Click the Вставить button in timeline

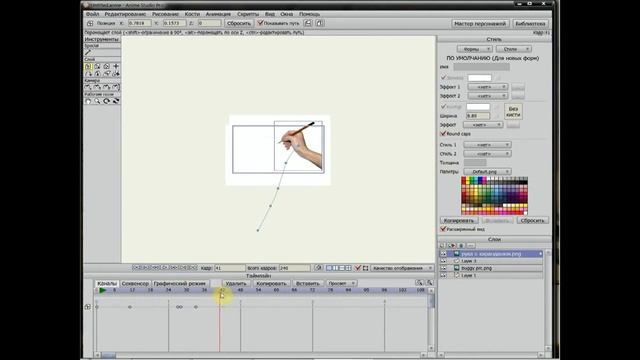(x=307, y=283)
